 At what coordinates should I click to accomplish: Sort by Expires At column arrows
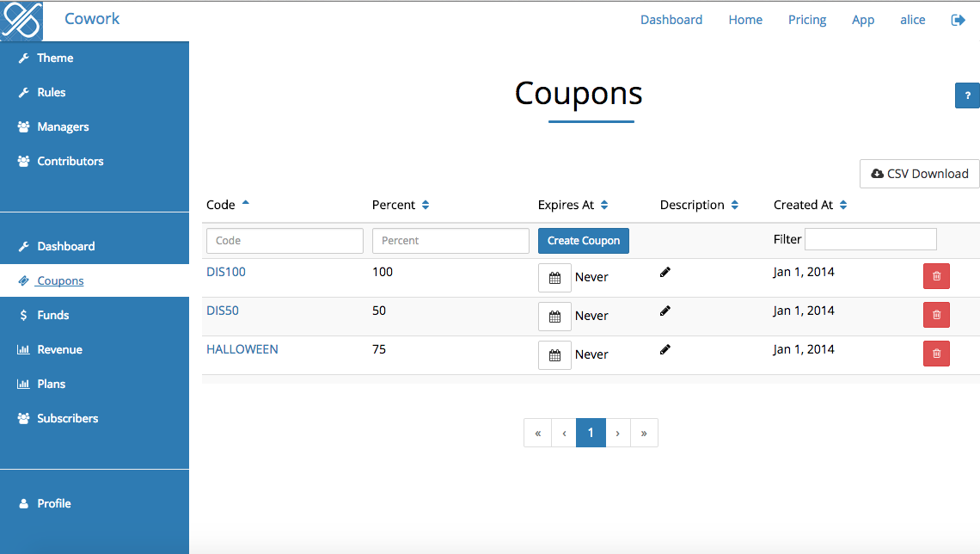[x=604, y=205]
